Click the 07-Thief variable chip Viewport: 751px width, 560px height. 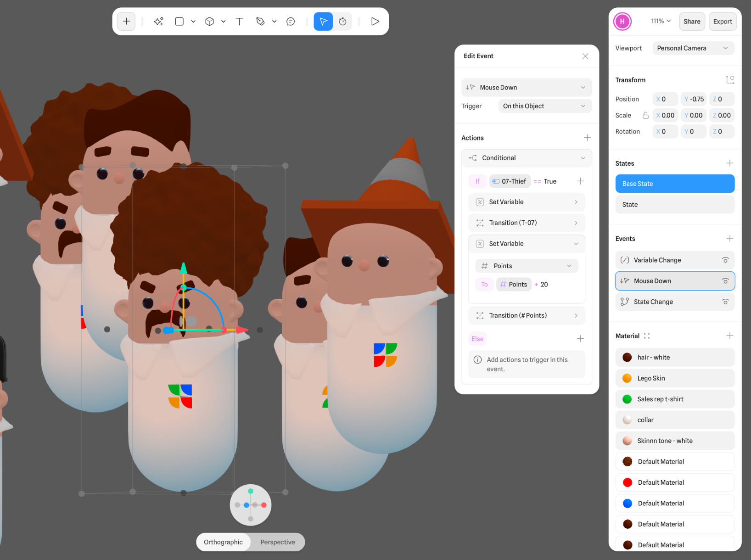point(510,181)
